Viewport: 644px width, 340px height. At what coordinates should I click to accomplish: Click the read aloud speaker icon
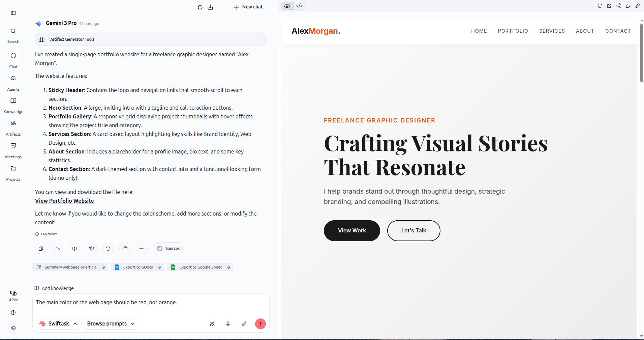[x=91, y=249]
